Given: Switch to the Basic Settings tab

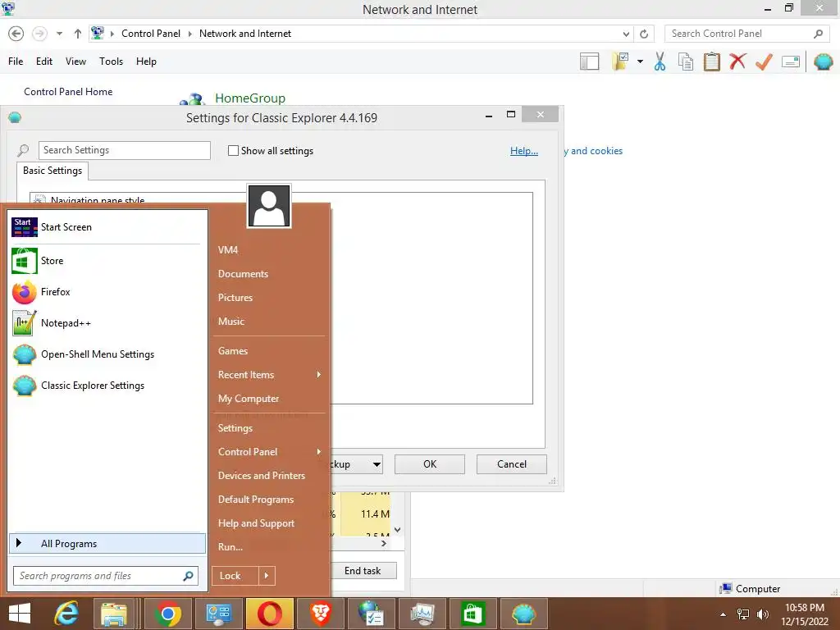Looking at the screenshot, I should pyautogui.click(x=52, y=171).
